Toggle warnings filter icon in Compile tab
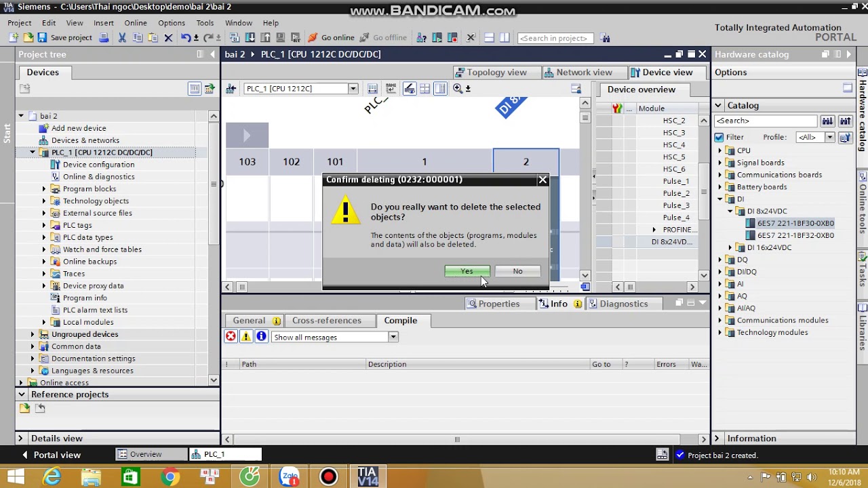Image resolution: width=868 pixels, height=488 pixels. pos(246,337)
